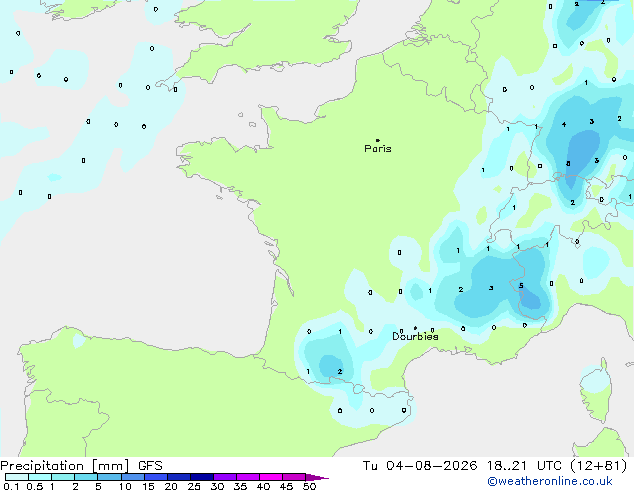Pick the 35–40 mm legend swatch

point(247,477)
